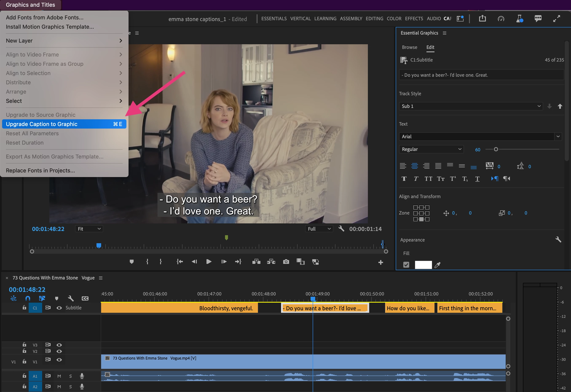Image resolution: width=571 pixels, height=392 pixels.
Task: Switch to the Browse tab
Action: pyautogui.click(x=409, y=47)
